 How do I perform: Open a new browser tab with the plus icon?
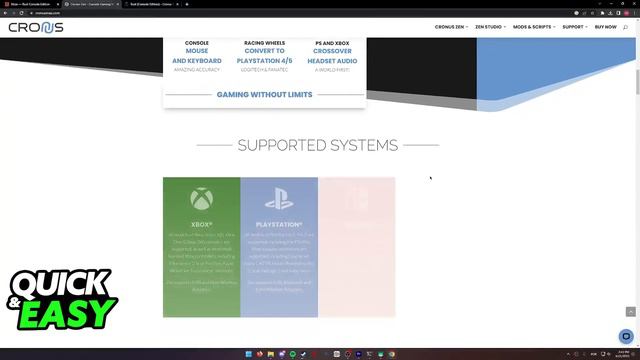(x=187, y=4)
